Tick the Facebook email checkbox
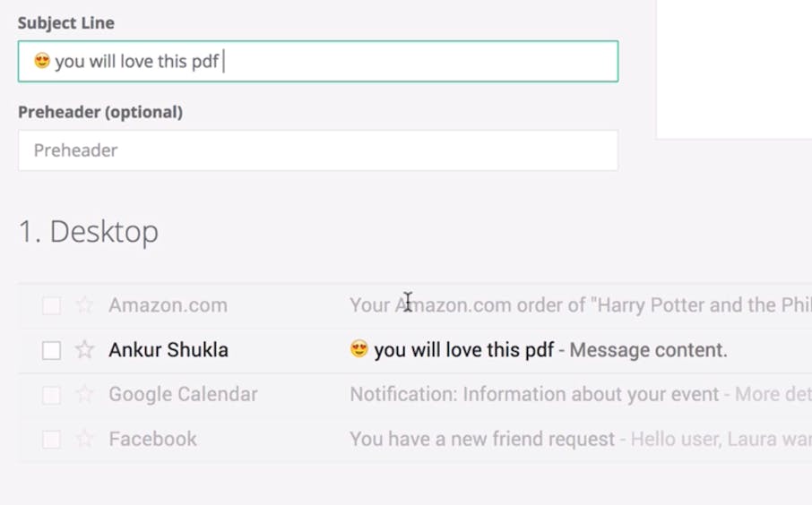 [52, 440]
